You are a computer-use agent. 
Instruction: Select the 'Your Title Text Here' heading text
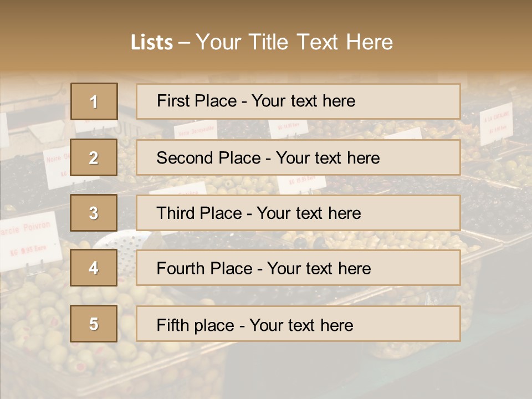click(x=294, y=42)
